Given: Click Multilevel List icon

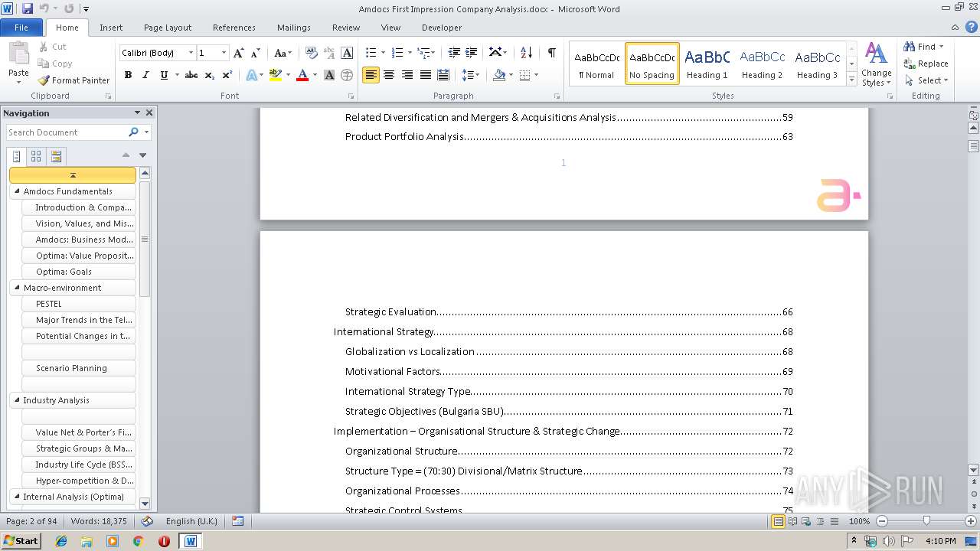Looking at the screenshot, I should tap(423, 53).
